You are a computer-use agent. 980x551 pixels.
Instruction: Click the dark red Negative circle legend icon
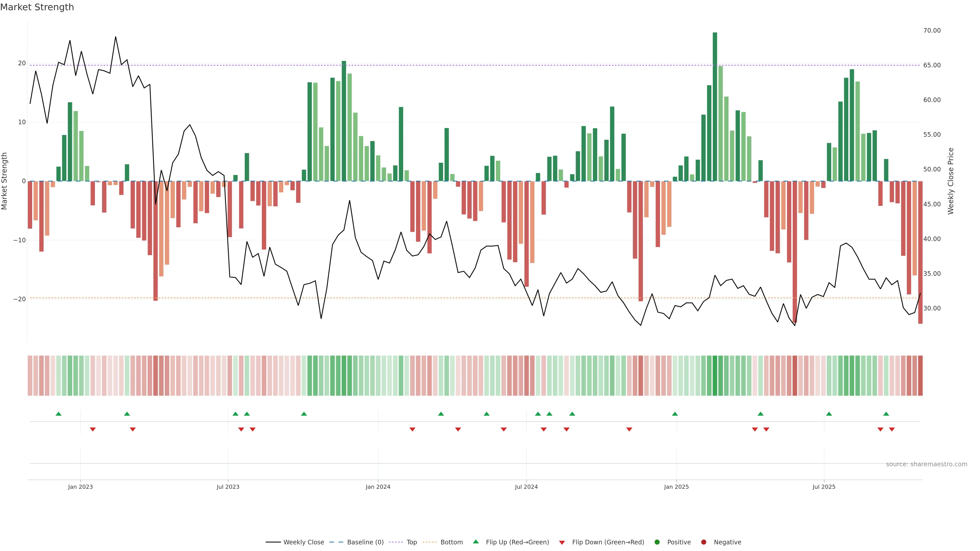coord(703,542)
